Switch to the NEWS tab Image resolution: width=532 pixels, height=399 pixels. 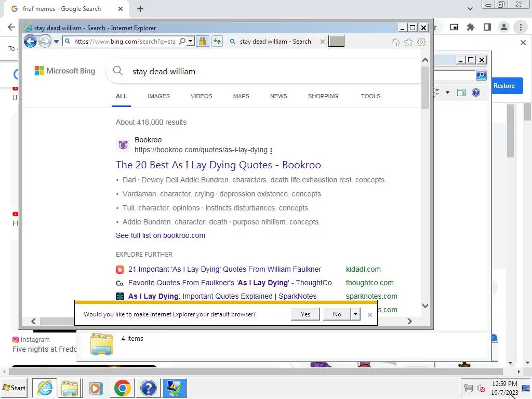click(278, 96)
